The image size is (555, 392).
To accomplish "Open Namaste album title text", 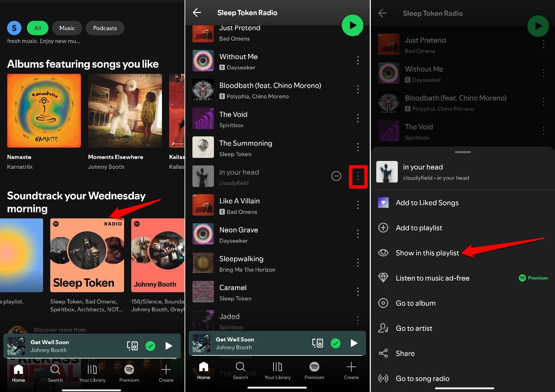I will pos(19,157).
